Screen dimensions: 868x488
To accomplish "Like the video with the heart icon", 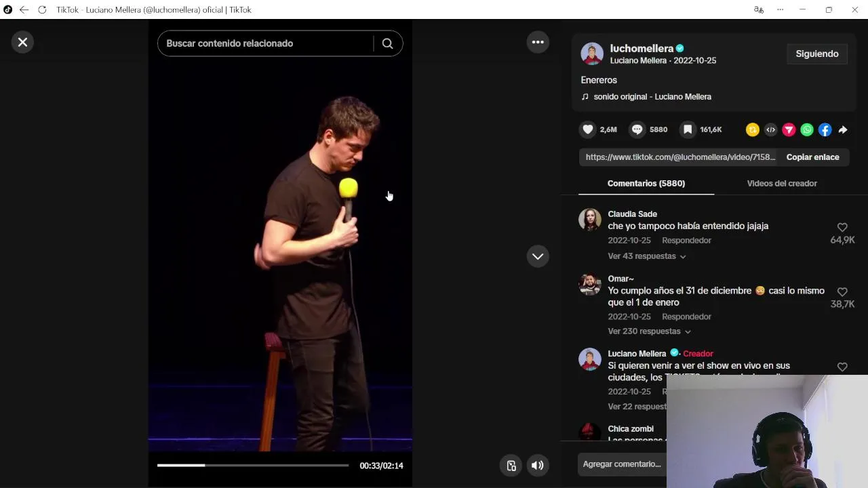I will pyautogui.click(x=588, y=129).
